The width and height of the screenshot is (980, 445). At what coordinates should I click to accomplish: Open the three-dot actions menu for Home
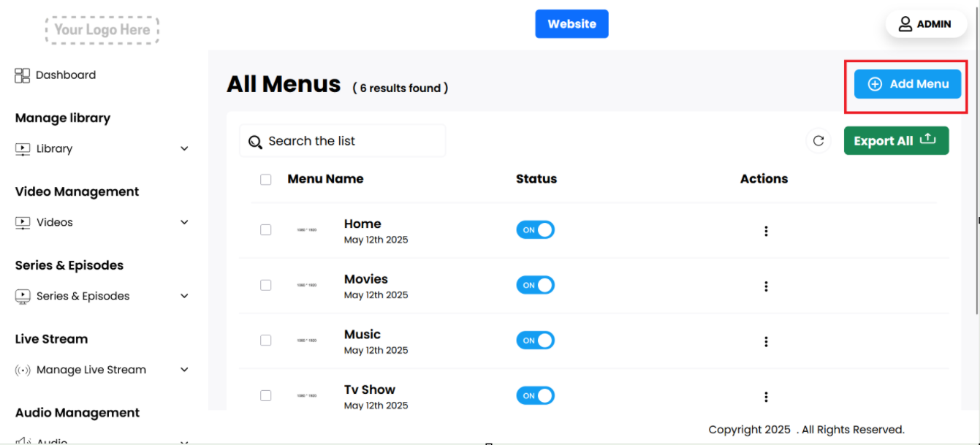pyautogui.click(x=766, y=231)
